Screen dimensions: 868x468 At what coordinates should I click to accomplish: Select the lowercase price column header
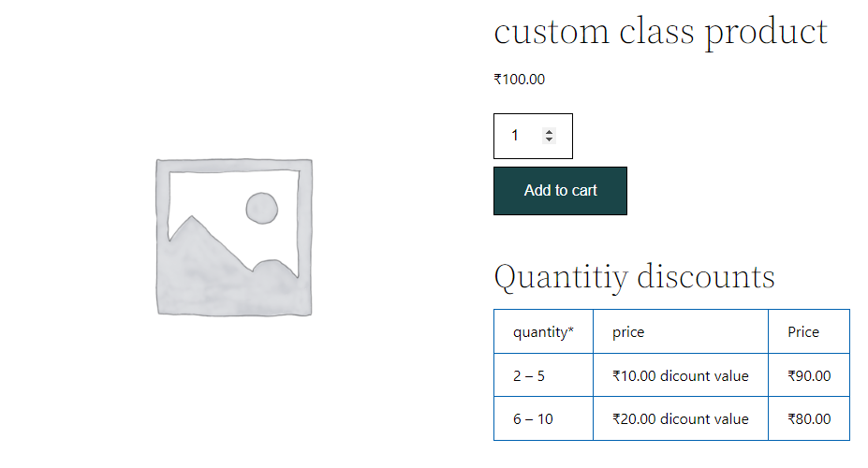681,331
